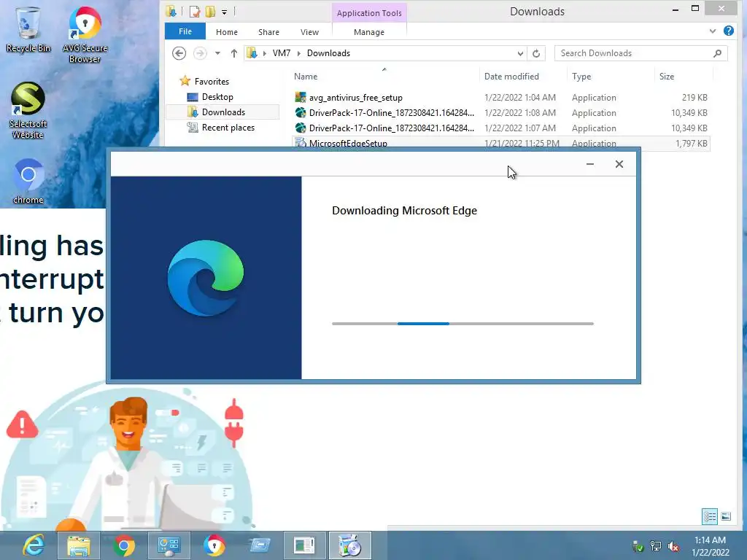Click the Explorer back arrow button
This screenshot has width=747, height=560.
coord(179,53)
